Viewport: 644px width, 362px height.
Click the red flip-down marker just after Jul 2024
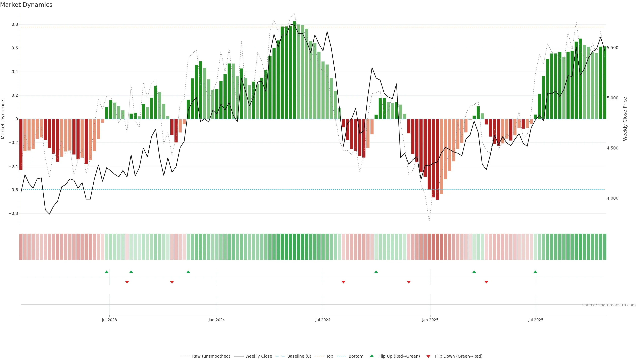click(343, 282)
